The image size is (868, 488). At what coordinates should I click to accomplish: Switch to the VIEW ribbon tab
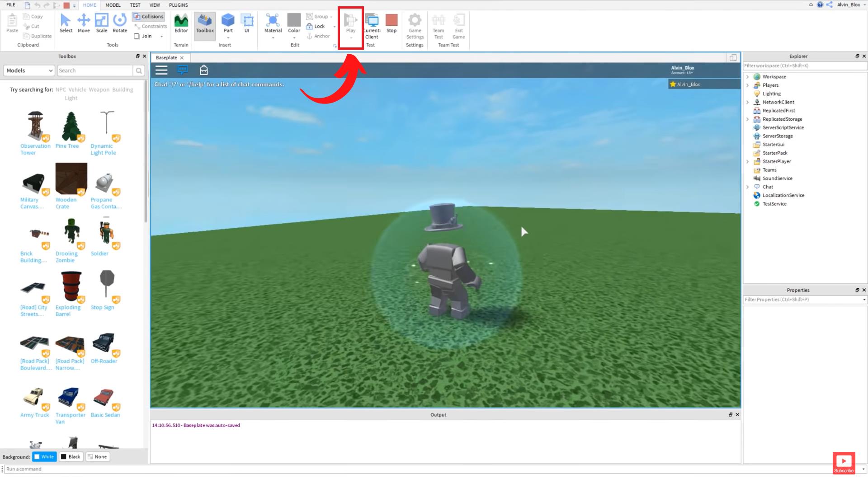point(155,5)
